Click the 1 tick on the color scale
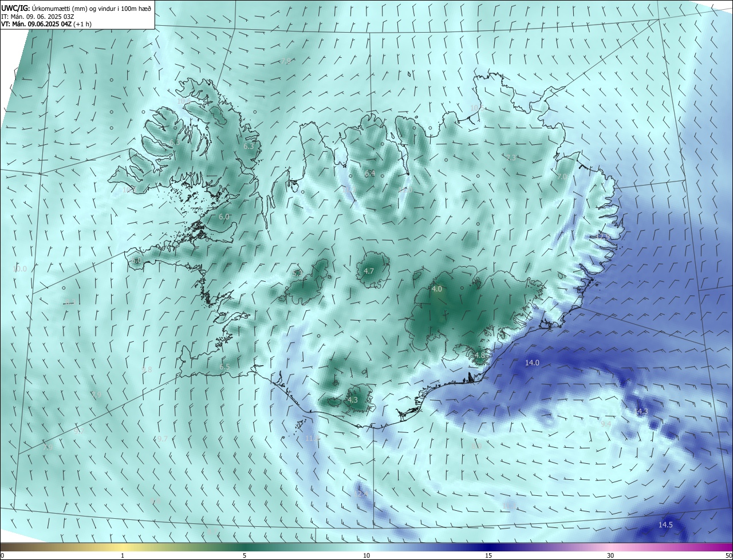 tap(123, 555)
